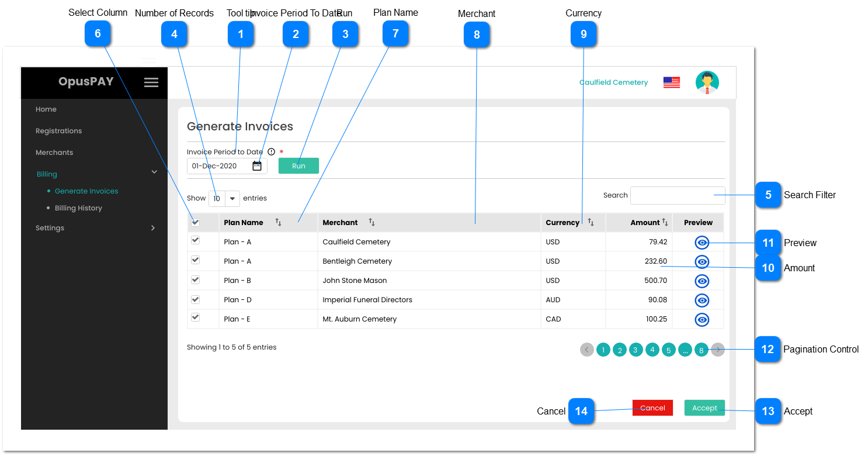This screenshot has width=868, height=456.
Task: Click the tooltip info icon beside Invoice Period
Action: coord(271,151)
